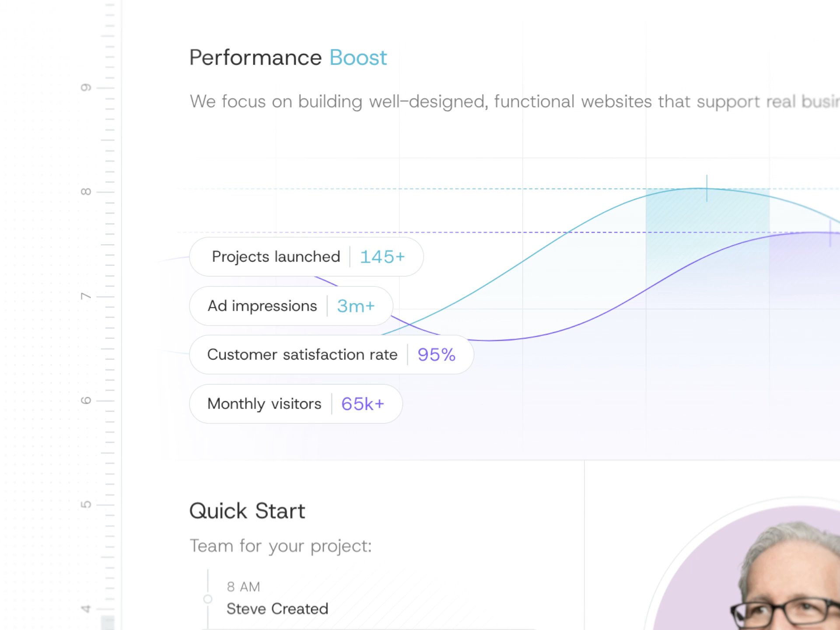Click the Monthly visitors stat pill
The height and width of the screenshot is (630, 840).
pos(296,404)
